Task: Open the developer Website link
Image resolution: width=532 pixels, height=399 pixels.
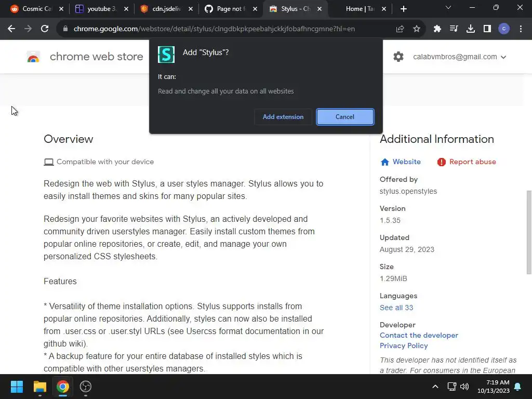Action: point(401,162)
